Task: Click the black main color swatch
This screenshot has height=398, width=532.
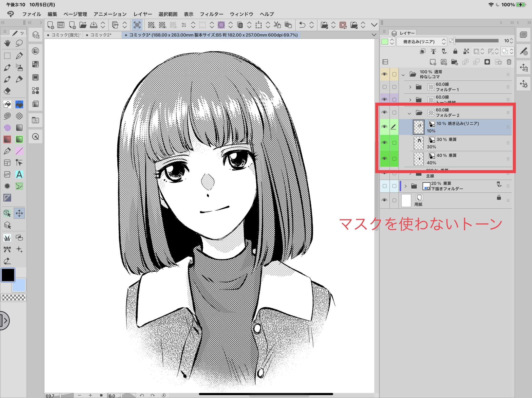Action: pyautogui.click(x=8, y=275)
